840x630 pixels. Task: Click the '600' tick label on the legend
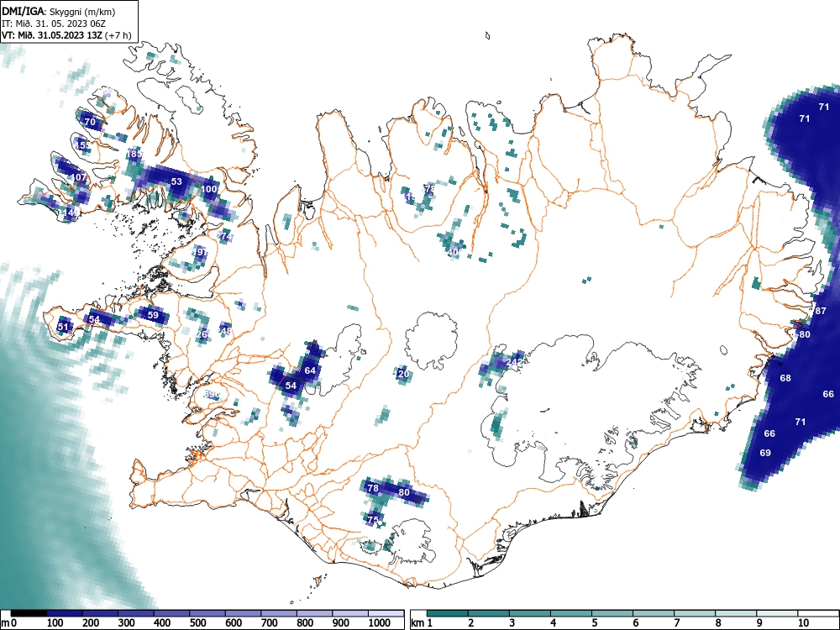coord(234,623)
